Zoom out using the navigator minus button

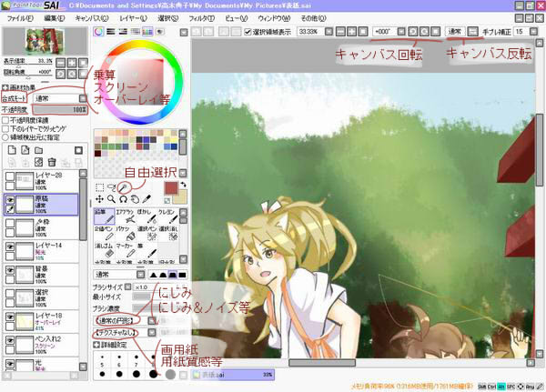[61, 63]
